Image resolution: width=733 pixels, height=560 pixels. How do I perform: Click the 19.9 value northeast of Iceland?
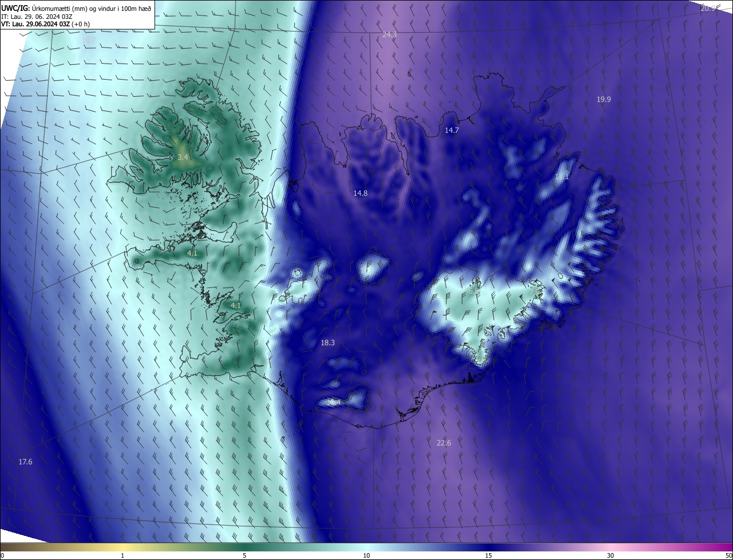coord(604,100)
